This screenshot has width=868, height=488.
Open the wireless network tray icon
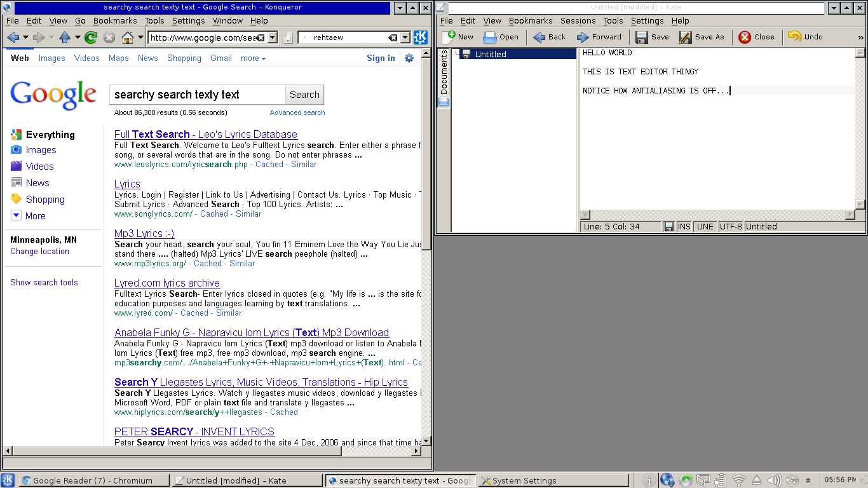(738, 480)
